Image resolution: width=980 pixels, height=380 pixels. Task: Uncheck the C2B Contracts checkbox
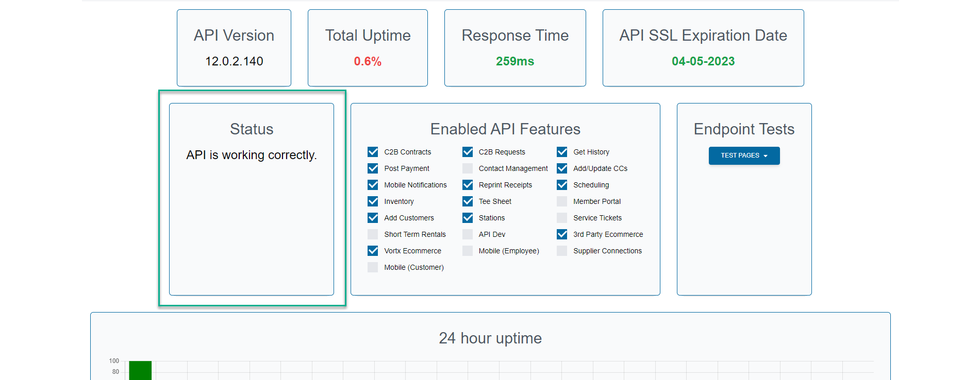(373, 152)
